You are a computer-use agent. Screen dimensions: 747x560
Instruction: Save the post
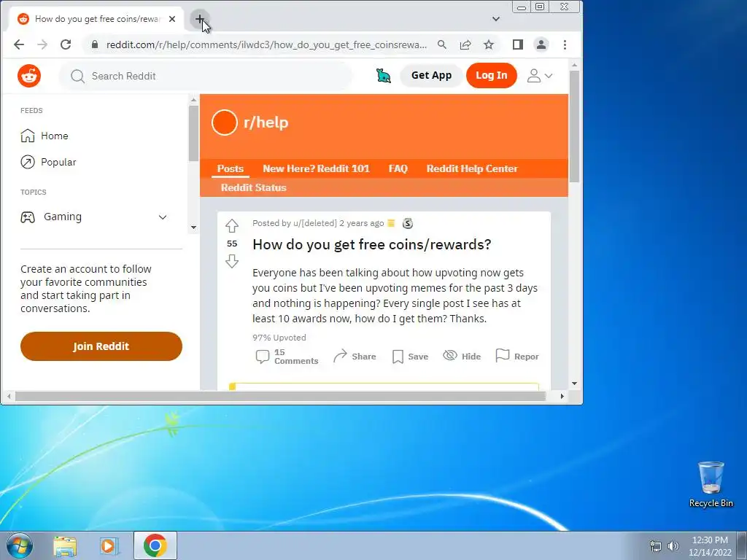click(x=410, y=356)
